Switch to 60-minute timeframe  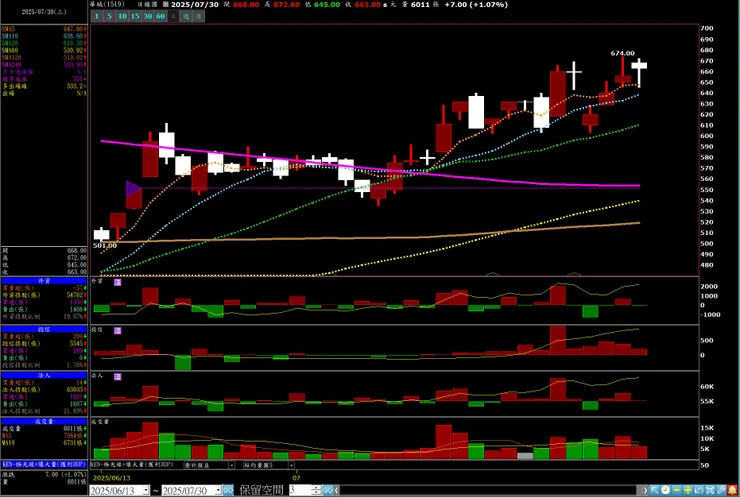coord(160,16)
